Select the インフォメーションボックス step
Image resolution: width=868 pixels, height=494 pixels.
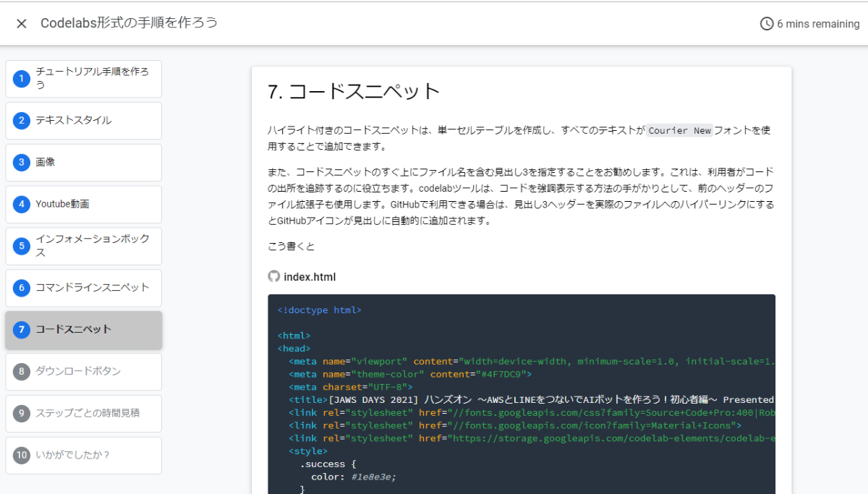point(84,246)
